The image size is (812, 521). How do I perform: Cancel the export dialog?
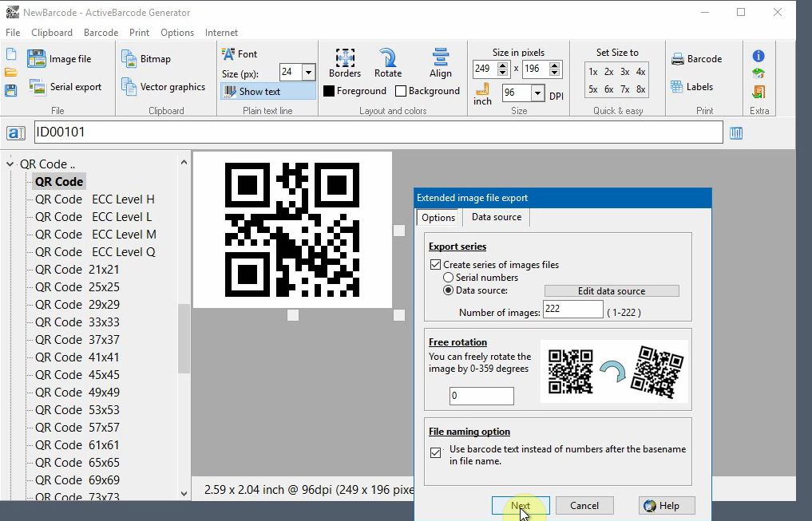click(x=584, y=506)
